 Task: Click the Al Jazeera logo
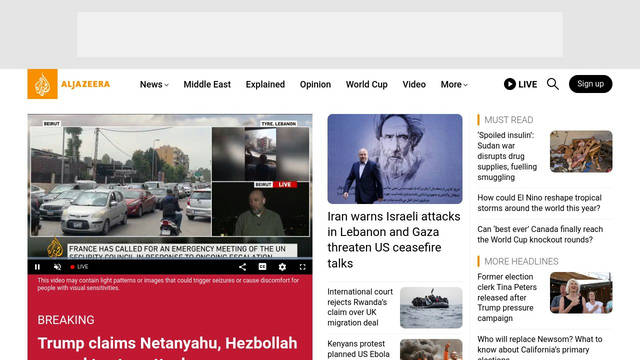[x=69, y=84]
